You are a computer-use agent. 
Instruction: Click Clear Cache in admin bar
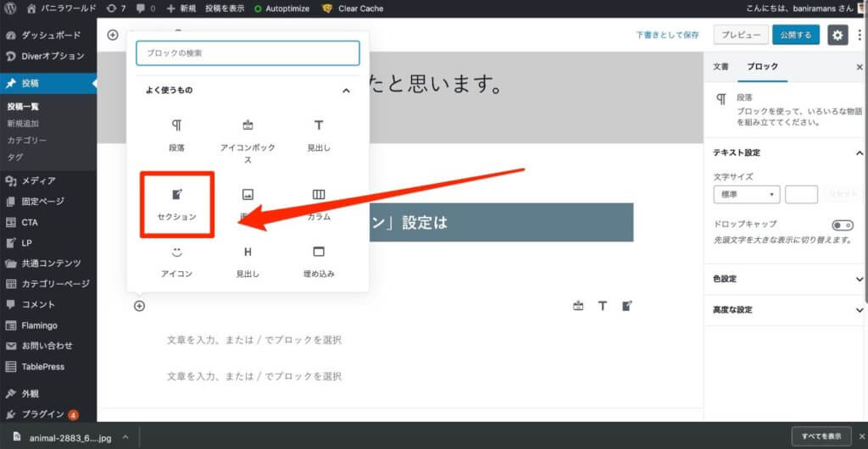click(353, 8)
